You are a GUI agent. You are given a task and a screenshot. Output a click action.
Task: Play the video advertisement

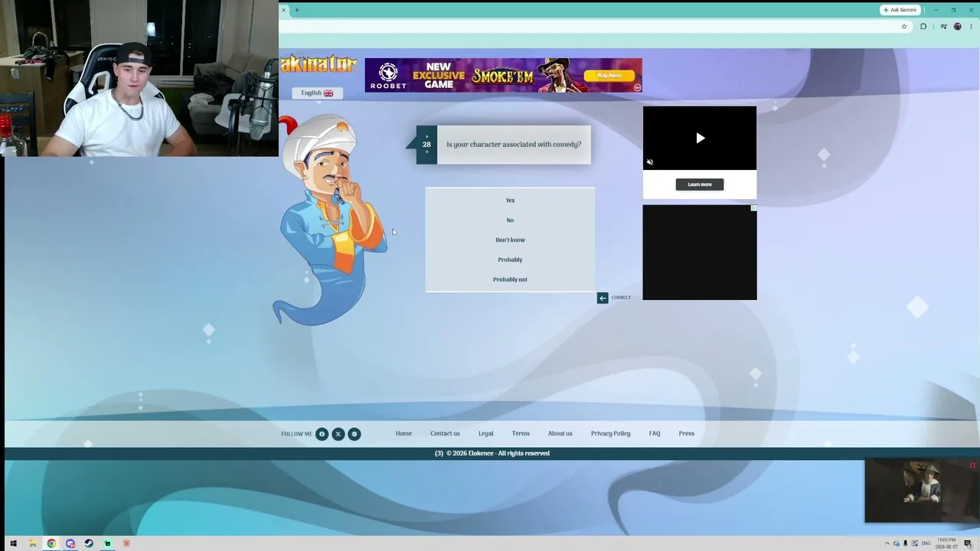click(700, 139)
